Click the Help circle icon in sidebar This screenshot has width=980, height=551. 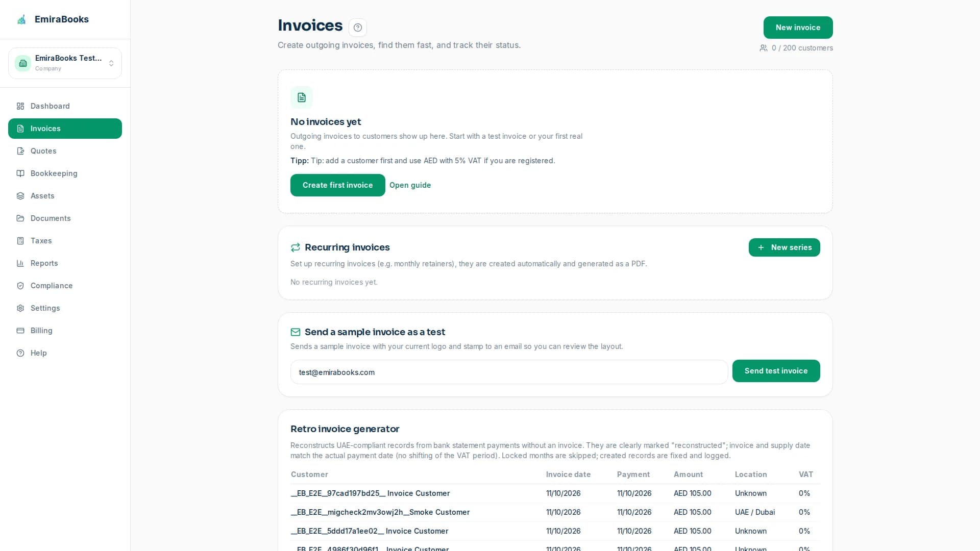click(x=20, y=353)
